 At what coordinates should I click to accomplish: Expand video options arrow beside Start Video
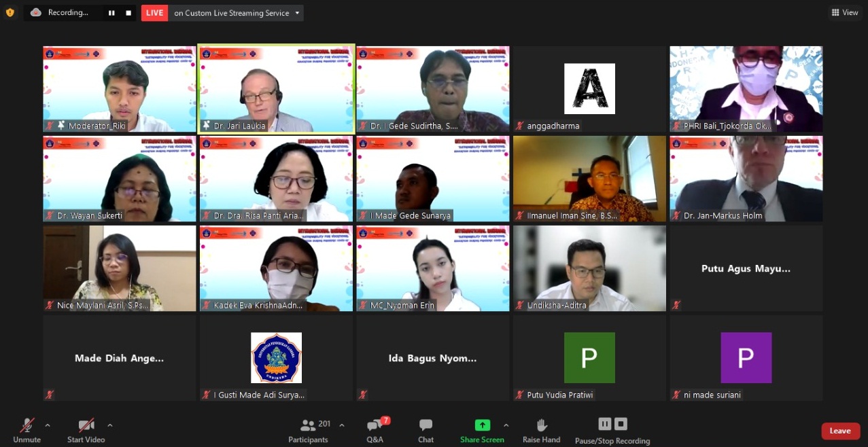point(110,425)
